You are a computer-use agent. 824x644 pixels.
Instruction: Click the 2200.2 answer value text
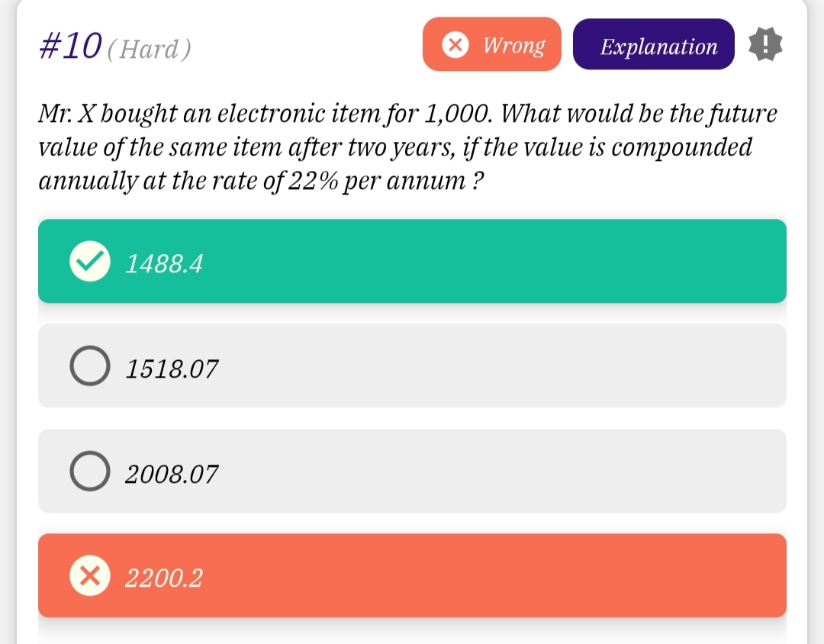point(164,579)
